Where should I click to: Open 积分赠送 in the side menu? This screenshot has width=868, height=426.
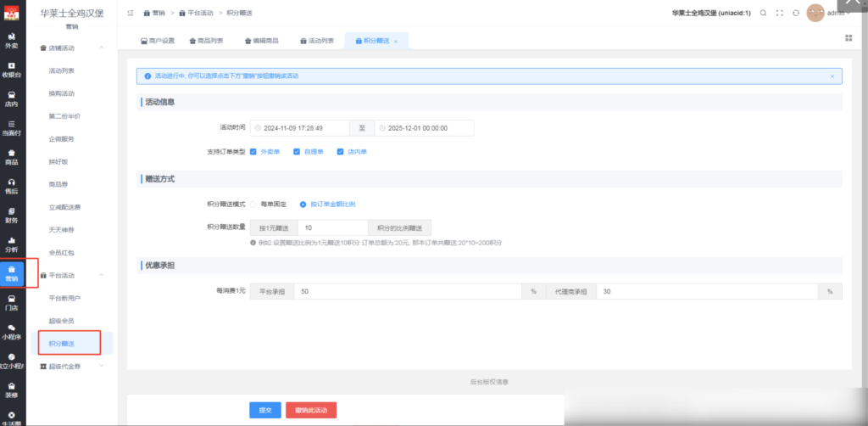tap(61, 344)
